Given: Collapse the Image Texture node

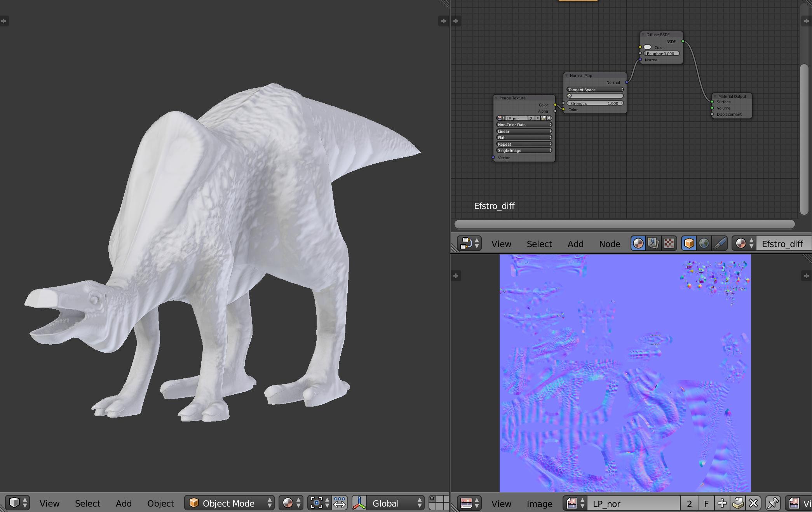Looking at the screenshot, I should [x=496, y=98].
